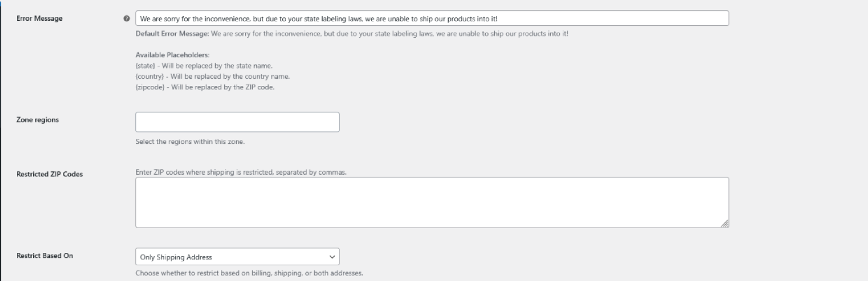Expand the Restrict Based On chevron arrow
This screenshot has width=868, height=281.
332,257
